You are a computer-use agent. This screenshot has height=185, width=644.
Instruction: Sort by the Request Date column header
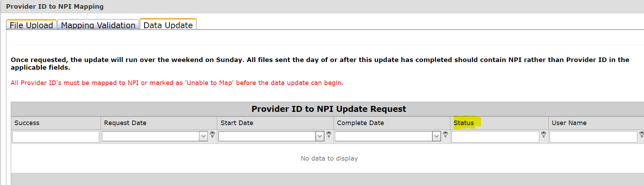[x=125, y=123]
